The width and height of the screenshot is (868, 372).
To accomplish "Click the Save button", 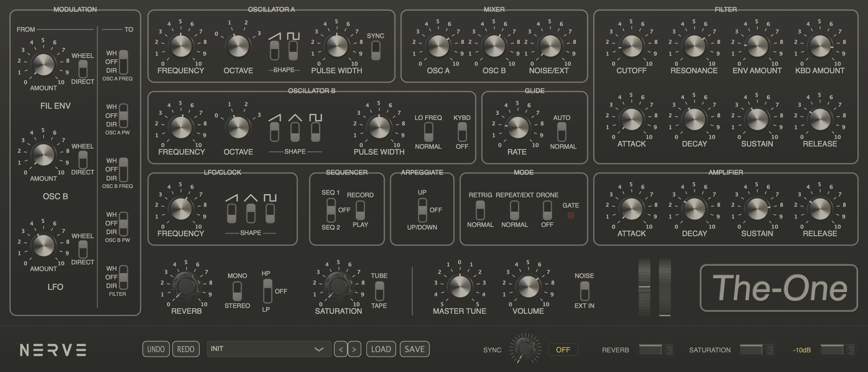I will pyautogui.click(x=415, y=349).
